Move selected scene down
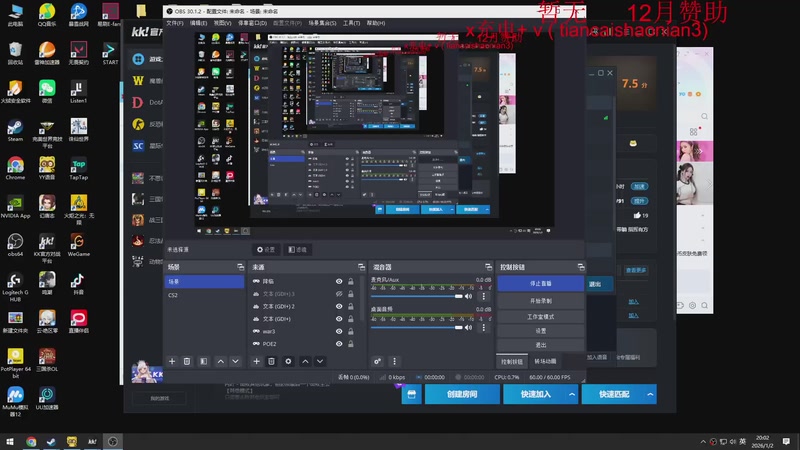 235,361
